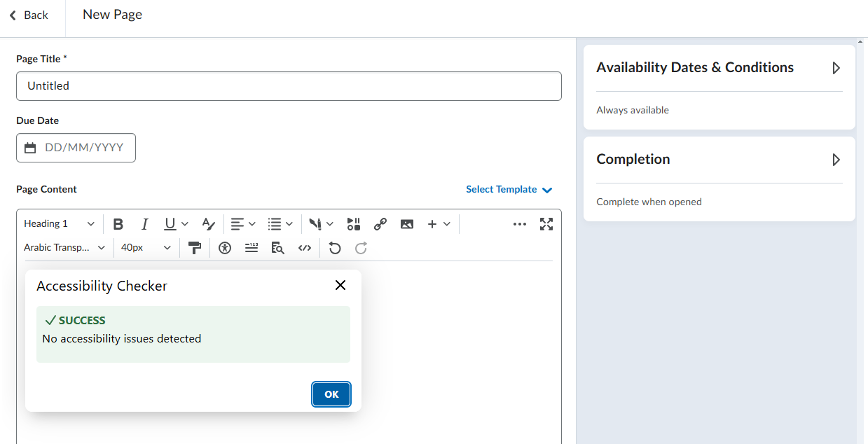This screenshot has height=444, width=868.
Task: Click the insert quicklink chain icon
Action: 380,224
